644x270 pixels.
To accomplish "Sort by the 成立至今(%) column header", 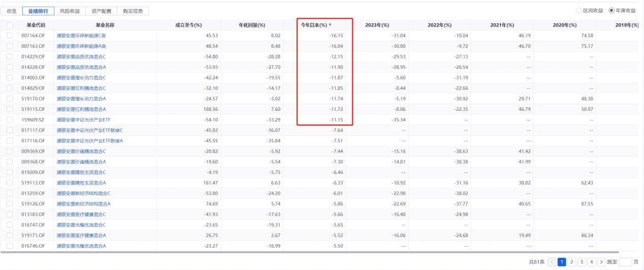I will 189,25.
